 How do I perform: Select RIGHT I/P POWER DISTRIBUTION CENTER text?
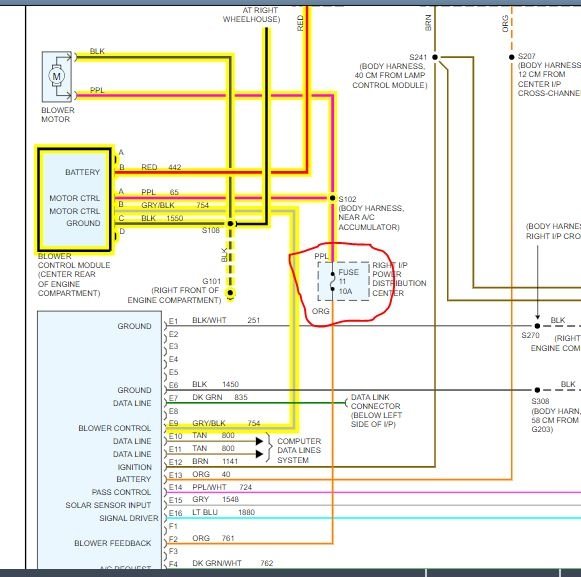[x=399, y=279]
